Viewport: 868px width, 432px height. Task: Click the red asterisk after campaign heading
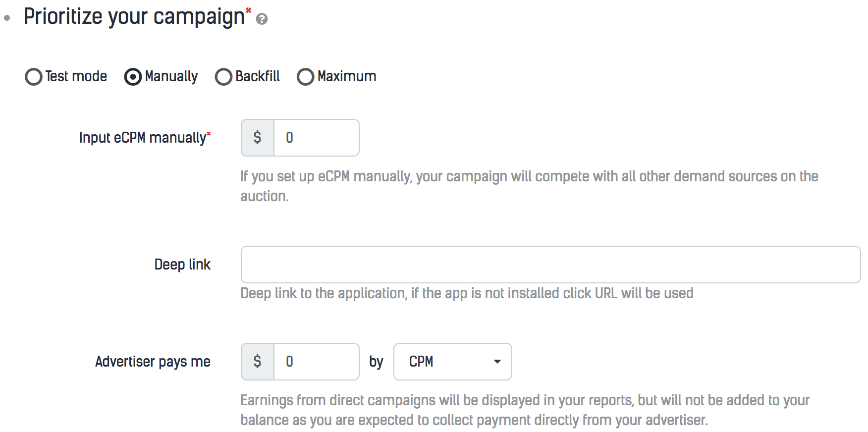tap(249, 10)
